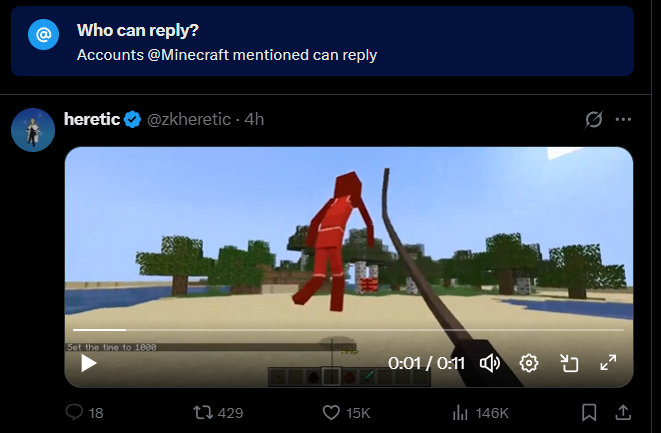The width and height of the screenshot is (661, 433).
Task: Open heretic's profile avatar
Action: [33, 130]
